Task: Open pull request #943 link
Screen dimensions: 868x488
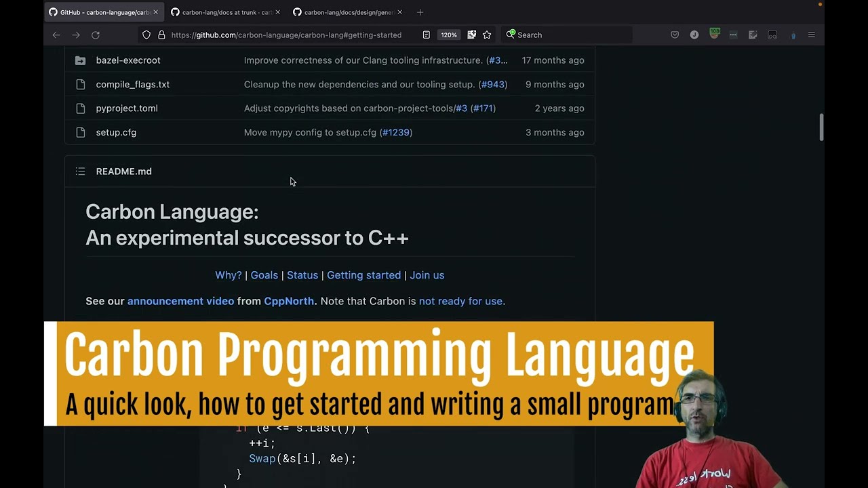Action: 493,84
